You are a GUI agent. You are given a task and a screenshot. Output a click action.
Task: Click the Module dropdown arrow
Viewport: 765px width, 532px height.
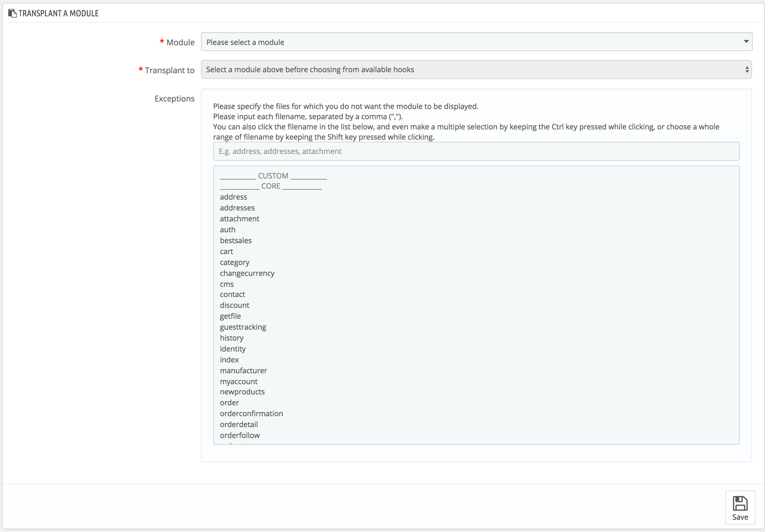click(746, 42)
